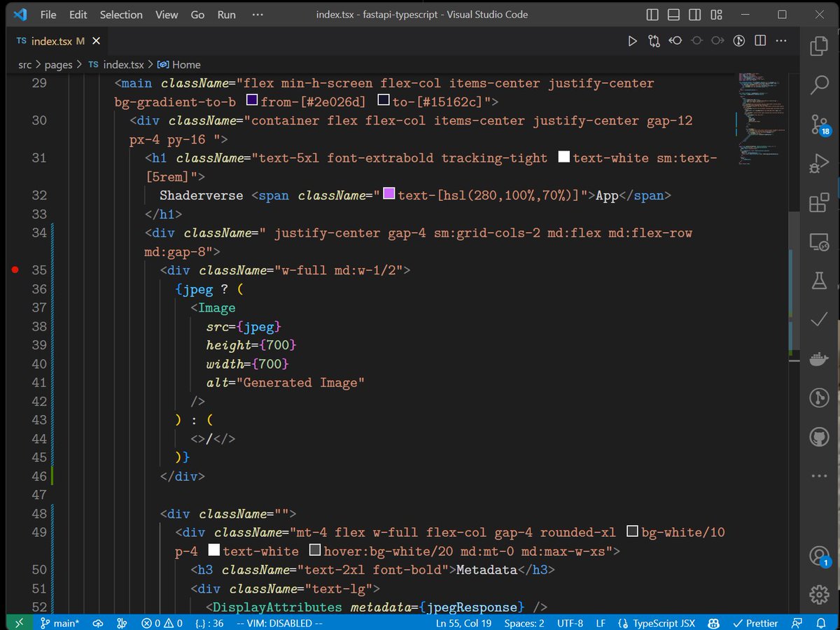Image resolution: width=840 pixels, height=630 pixels.
Task: Open the remote window indicator in the status bar
Action: point(19,623)
